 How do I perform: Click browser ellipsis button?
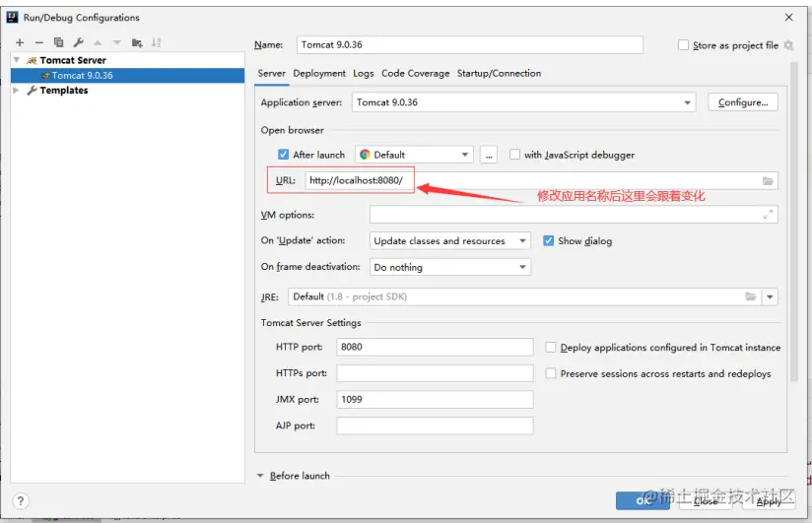[x=489, y=155]
